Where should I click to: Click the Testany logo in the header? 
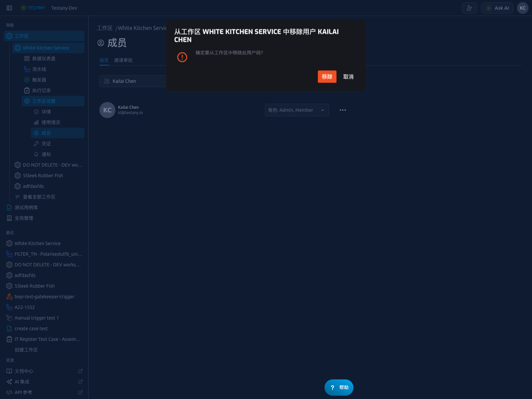point(33,8)
